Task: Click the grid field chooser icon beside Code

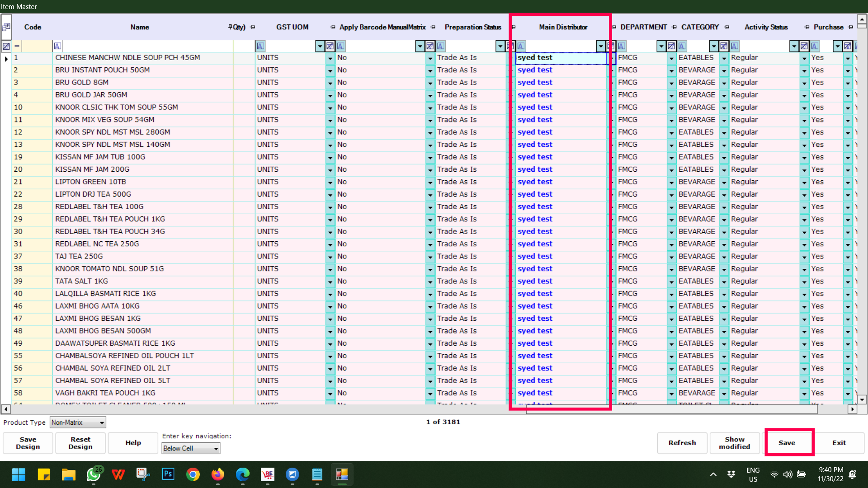Action: click(6, 27)
